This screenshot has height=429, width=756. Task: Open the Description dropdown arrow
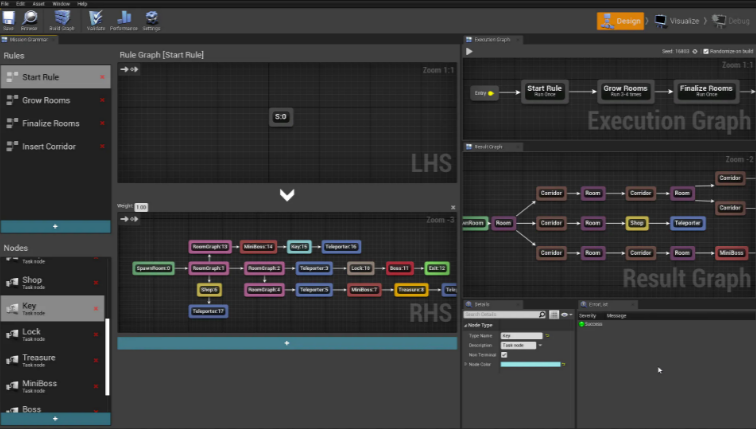pos(540,345)
